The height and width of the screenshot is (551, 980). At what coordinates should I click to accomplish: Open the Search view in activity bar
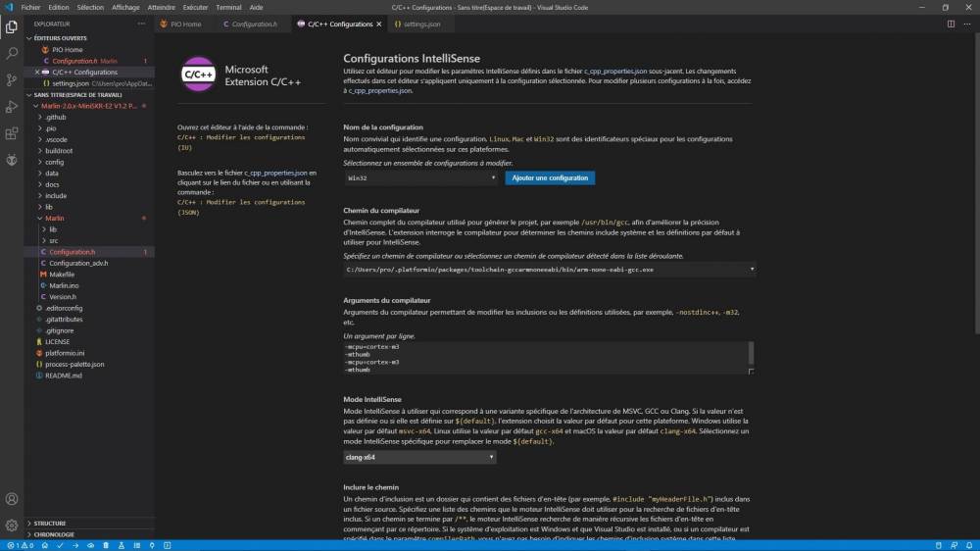coord(12,54)
